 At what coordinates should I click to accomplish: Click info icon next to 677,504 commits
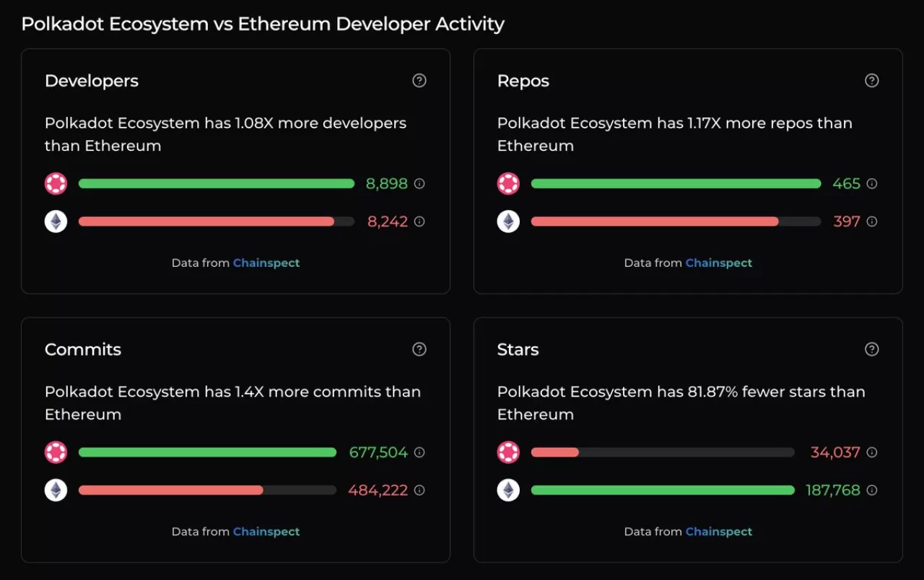click(x=419, y=452)
